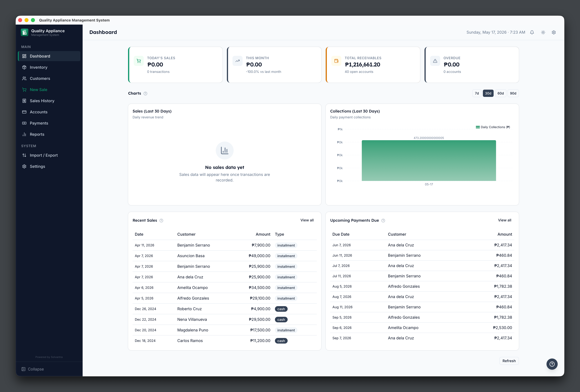Click Roberto Cruz cash badge
580x392 pixels.
click(281, 309)
